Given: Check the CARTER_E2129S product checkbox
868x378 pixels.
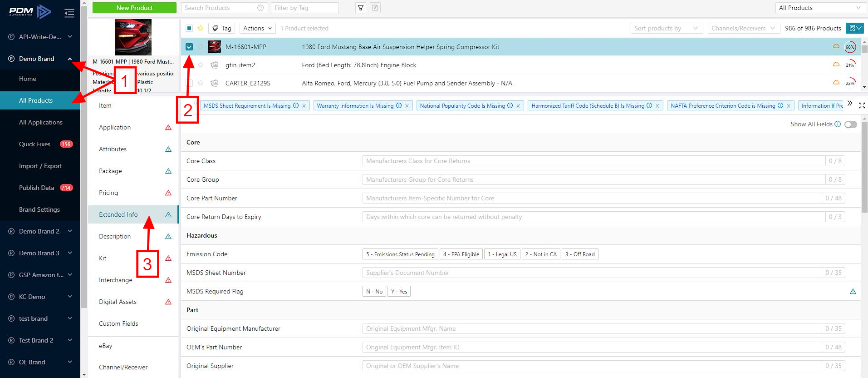Looking at the screenshot, I should pyautogui.click(x=189, y=83).
